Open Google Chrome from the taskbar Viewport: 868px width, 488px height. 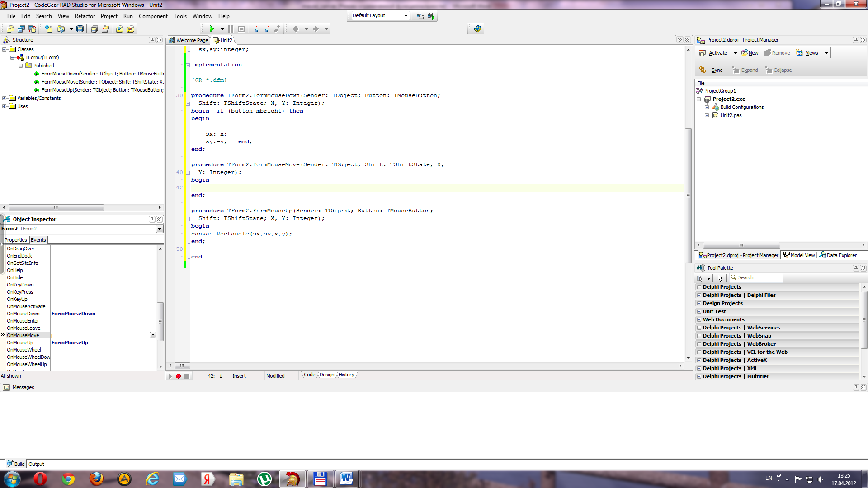[68, 479]
